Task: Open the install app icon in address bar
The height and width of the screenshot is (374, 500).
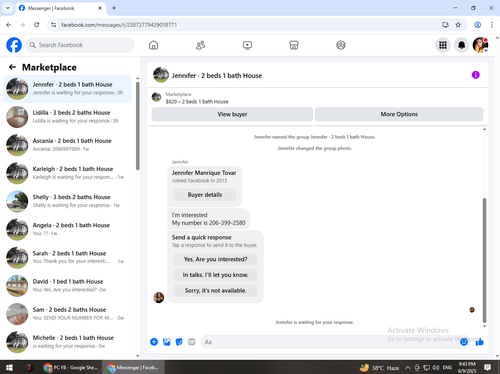Action: click(x=445, y=25)
